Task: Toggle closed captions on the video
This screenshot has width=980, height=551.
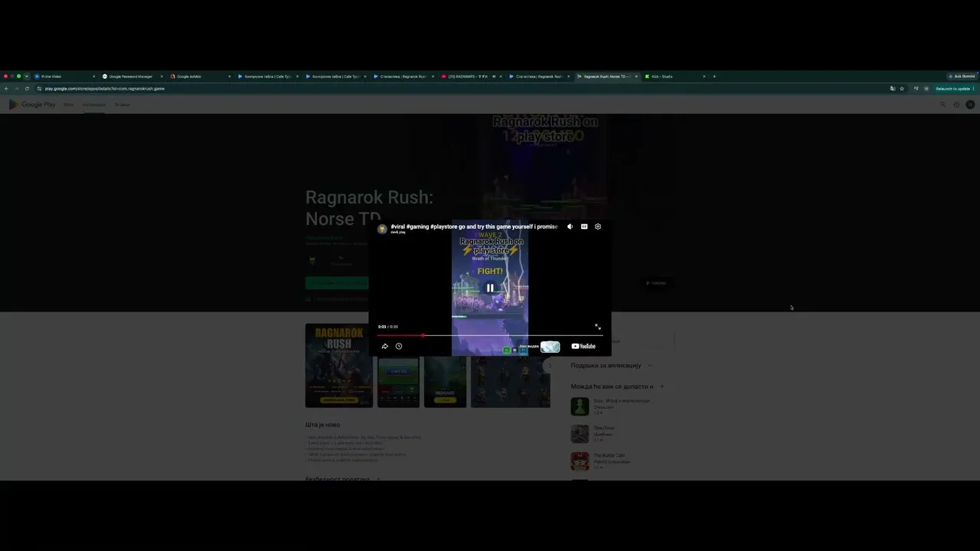Action: click(x=584, y=227)
